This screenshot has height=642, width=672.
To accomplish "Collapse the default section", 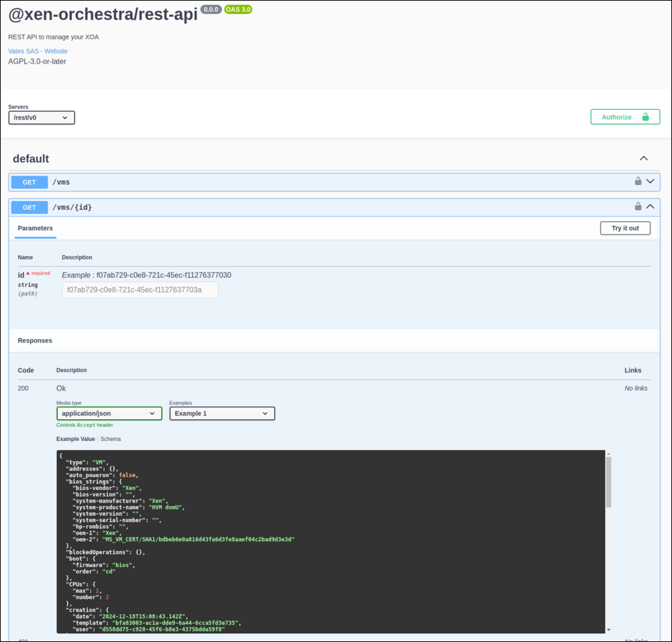I will point(643,159).
